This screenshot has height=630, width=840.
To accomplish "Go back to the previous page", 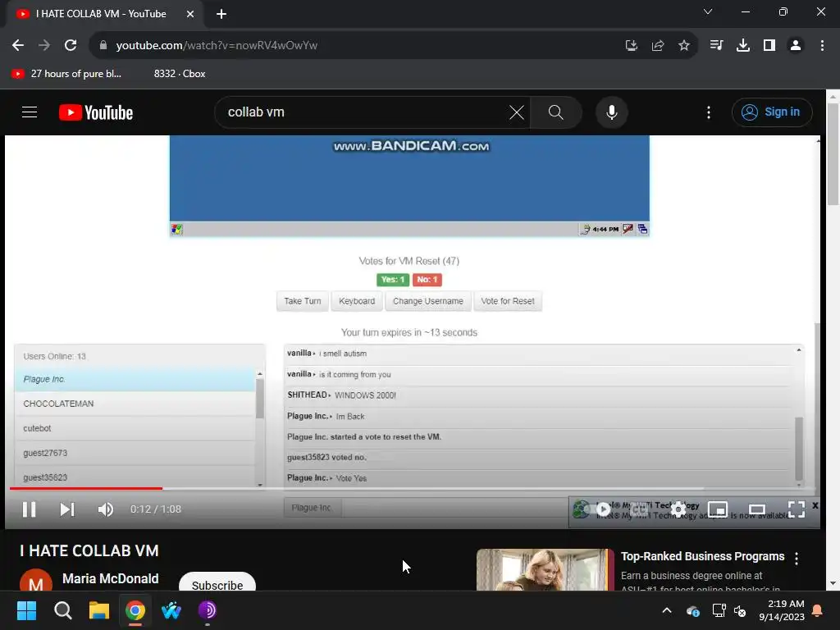I will [x=18, y=46].
